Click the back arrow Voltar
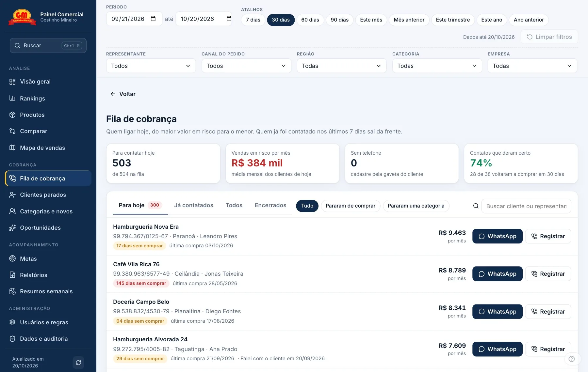Image resolution: width=588 pixels, height=372 pixels. click(x=123, y=94)
